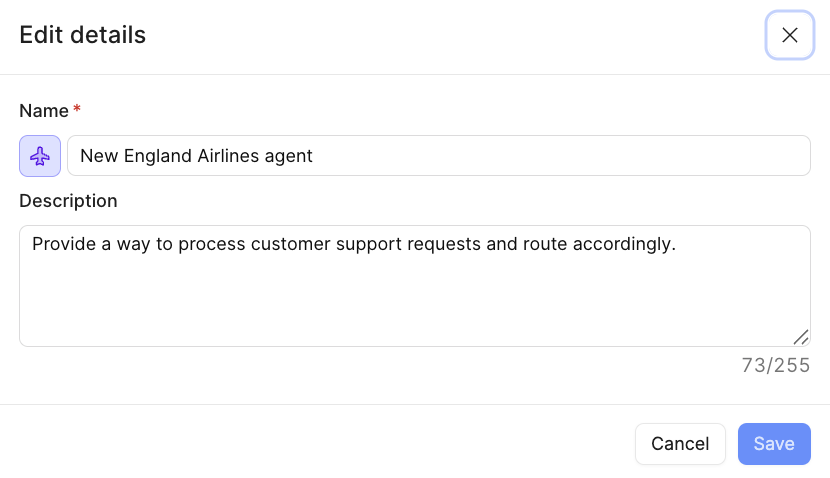Click the description box resize handle
The width and height of the screenshot is (830, 478).
pos(800,337)
